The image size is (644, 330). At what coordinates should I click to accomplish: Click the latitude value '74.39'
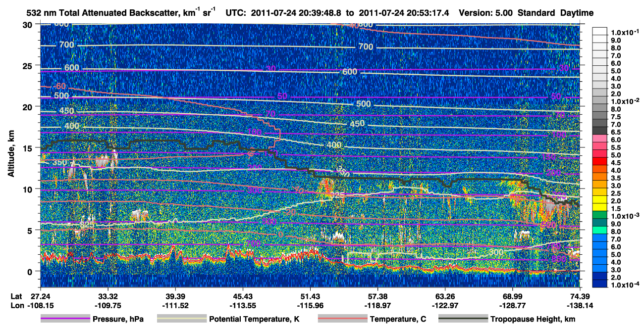(x=579, y=296)
